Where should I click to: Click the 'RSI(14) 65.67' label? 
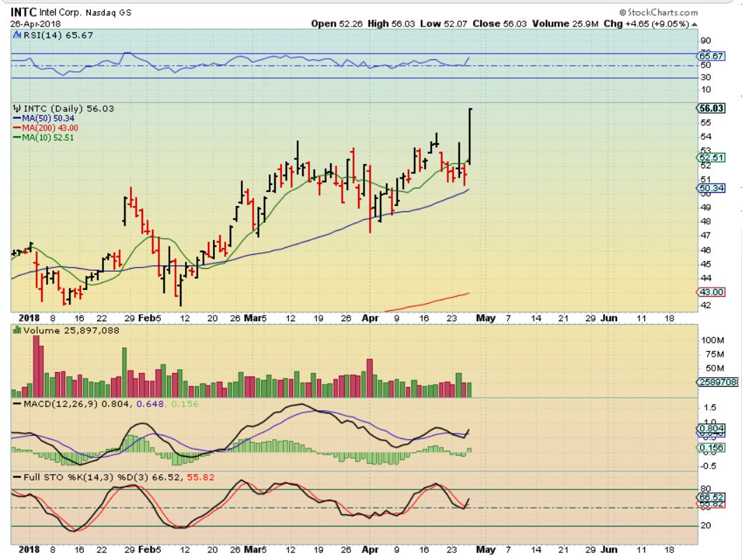[58, 35]
